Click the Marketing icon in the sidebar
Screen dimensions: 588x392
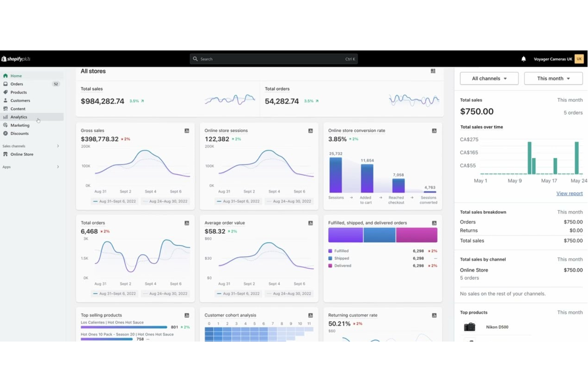click(6, 125)
